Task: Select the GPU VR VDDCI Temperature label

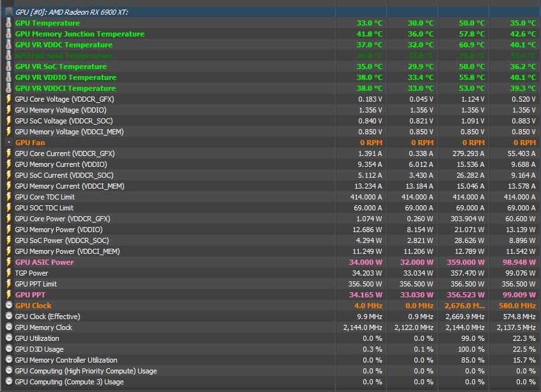Action: tap(66, 88)
